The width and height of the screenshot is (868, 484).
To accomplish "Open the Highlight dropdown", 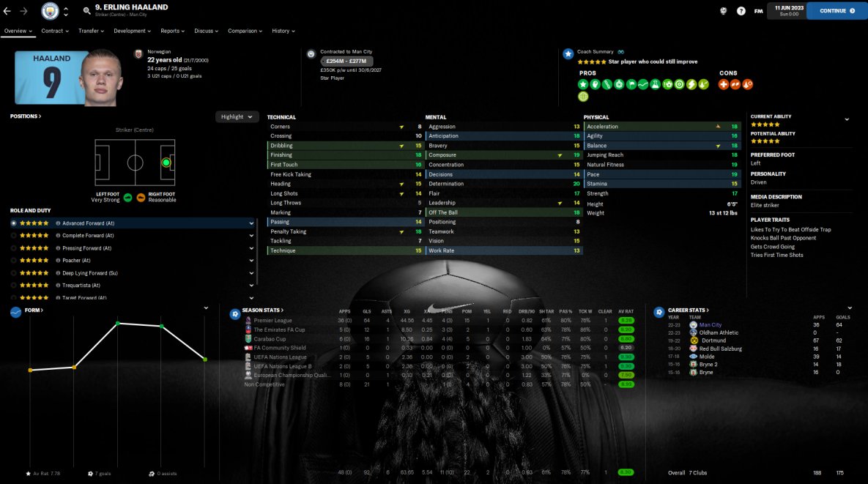I will pyautogui.click(x=237, y=116).
